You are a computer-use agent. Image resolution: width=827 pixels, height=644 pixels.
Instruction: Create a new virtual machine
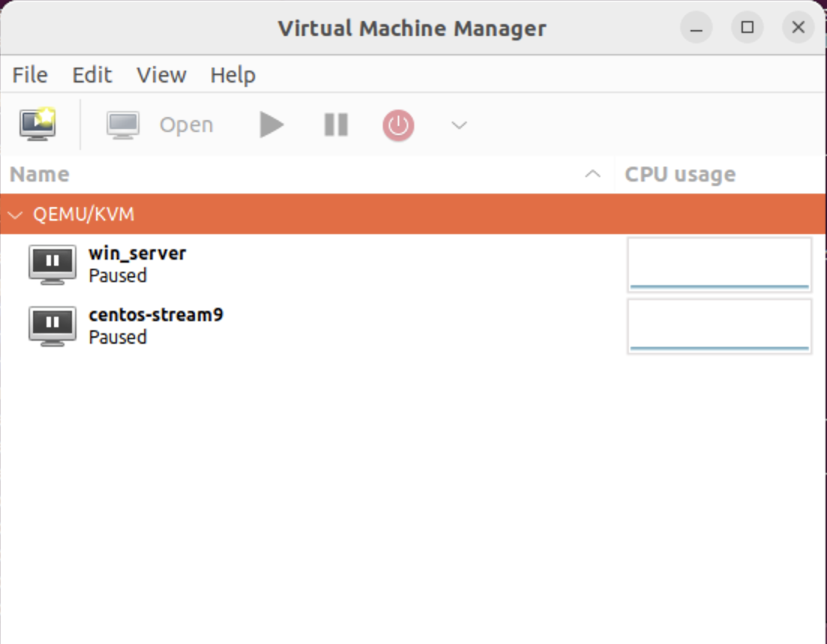(38, 125)
